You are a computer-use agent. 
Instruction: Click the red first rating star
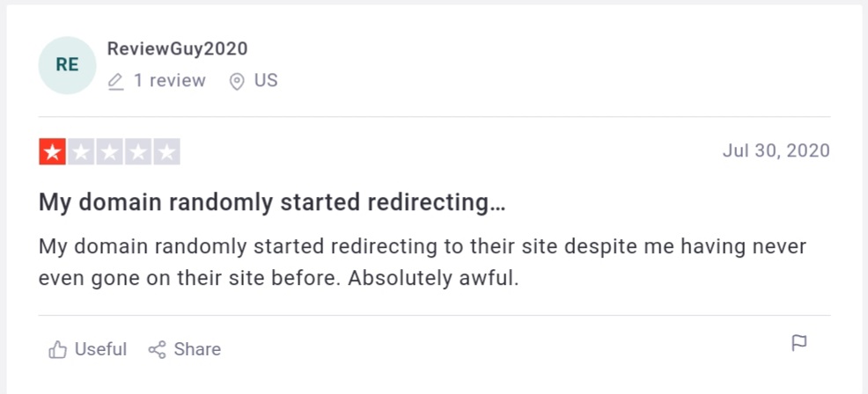pyautogui.click(x=52, y=152)
